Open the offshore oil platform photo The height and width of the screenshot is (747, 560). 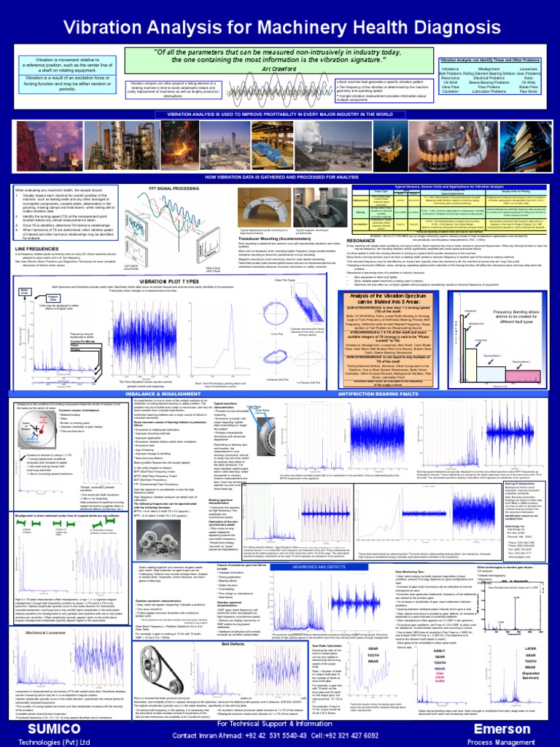391,146
